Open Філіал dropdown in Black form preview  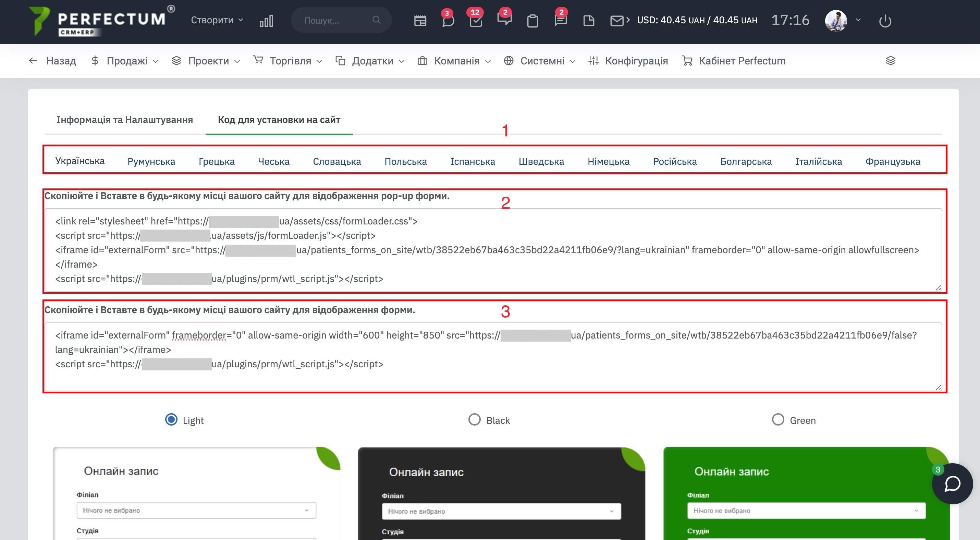[x=501, y=512]
